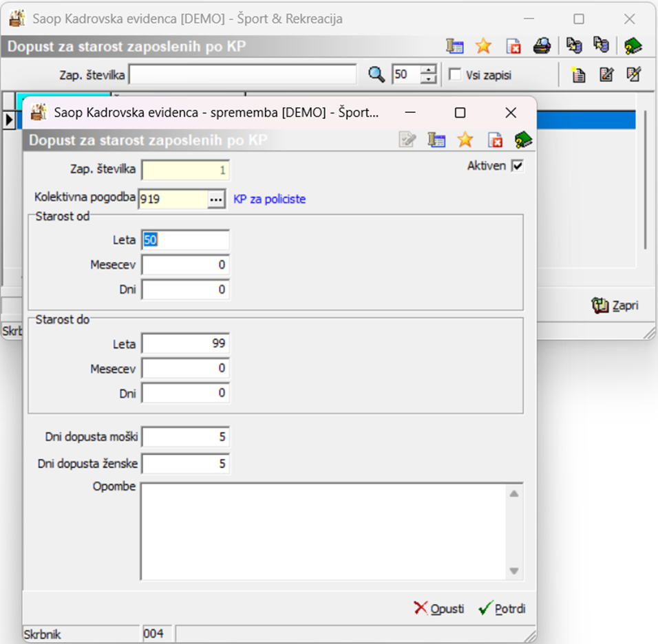Open the Kolektivna pogodba lookup ellipsis button
Image resolution: width=658 pixels, height=644 pixels.
pyautogui.click(x=216, y=200)
